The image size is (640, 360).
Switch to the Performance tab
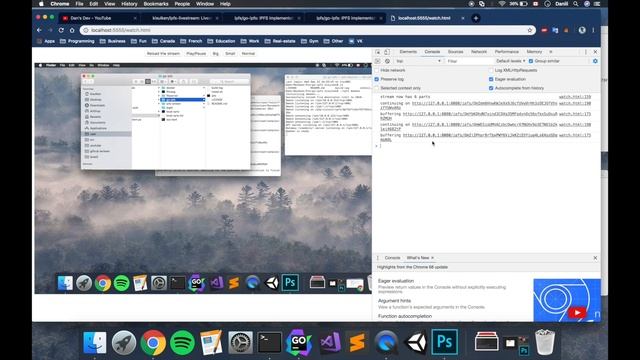pyautogui.click(x=507, y=52)
